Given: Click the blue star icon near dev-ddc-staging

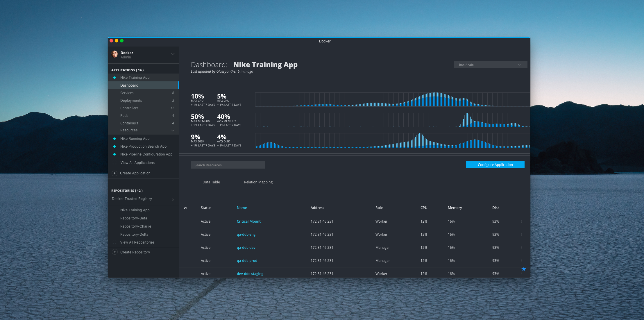Looking at the screenshot, I should (524, 269).
